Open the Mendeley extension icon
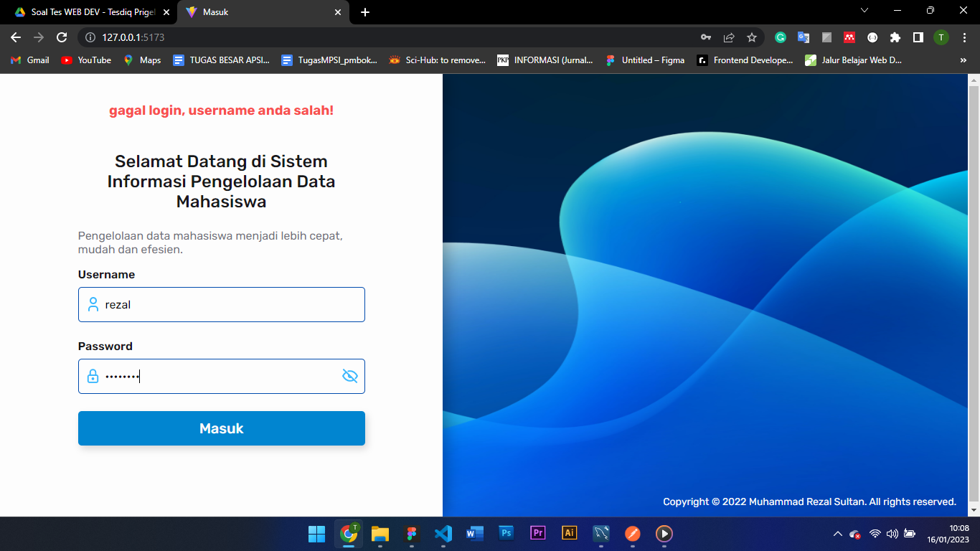This screenshot has height=551, width=980. (x=849, y=37)
